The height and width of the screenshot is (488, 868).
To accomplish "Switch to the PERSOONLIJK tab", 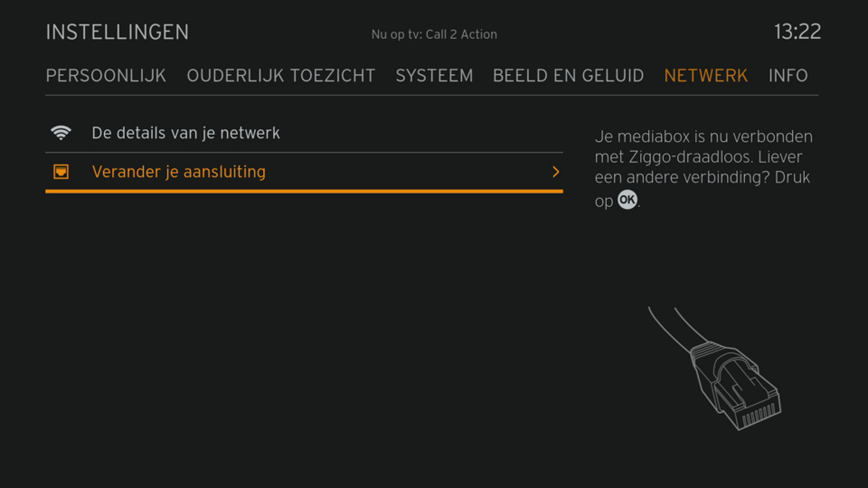I will pos(106,75).
